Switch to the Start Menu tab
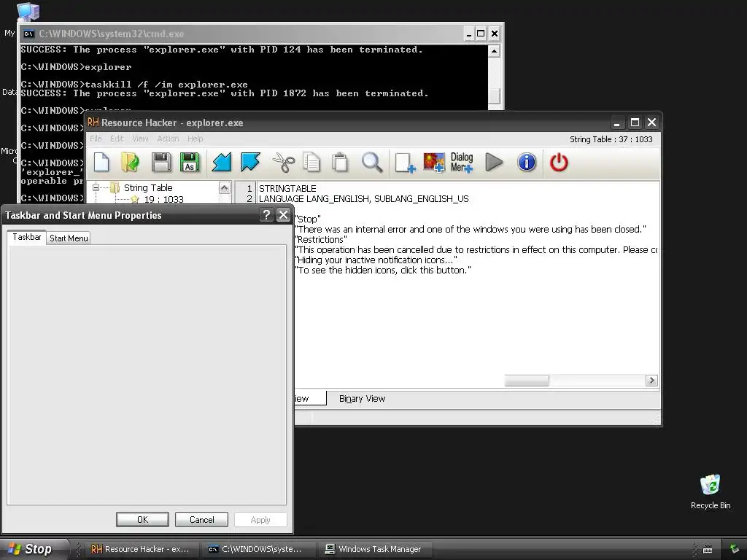747x560 pixels. [x=69, y=238]
